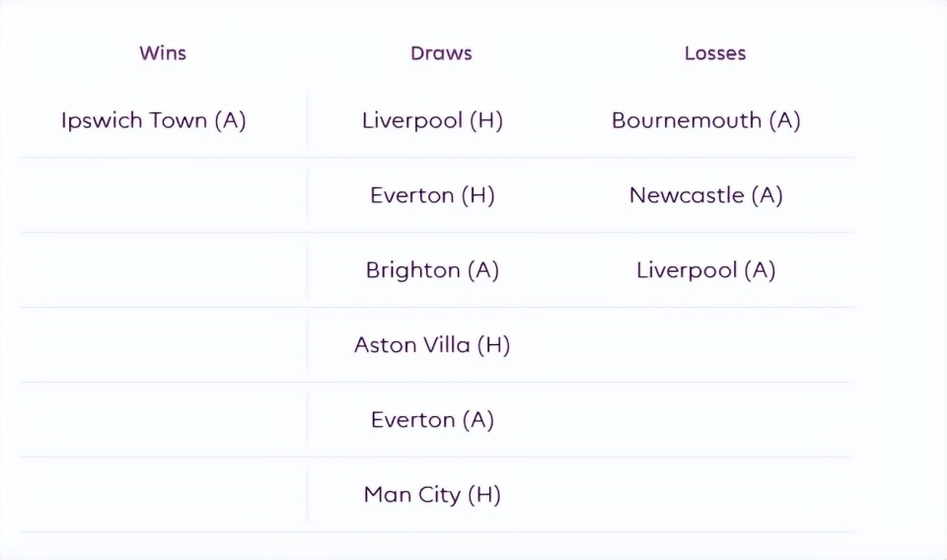Open the Brighton (A) draw result
The height and width of the screenshot is (560, 947).
(x=432, y=270)
